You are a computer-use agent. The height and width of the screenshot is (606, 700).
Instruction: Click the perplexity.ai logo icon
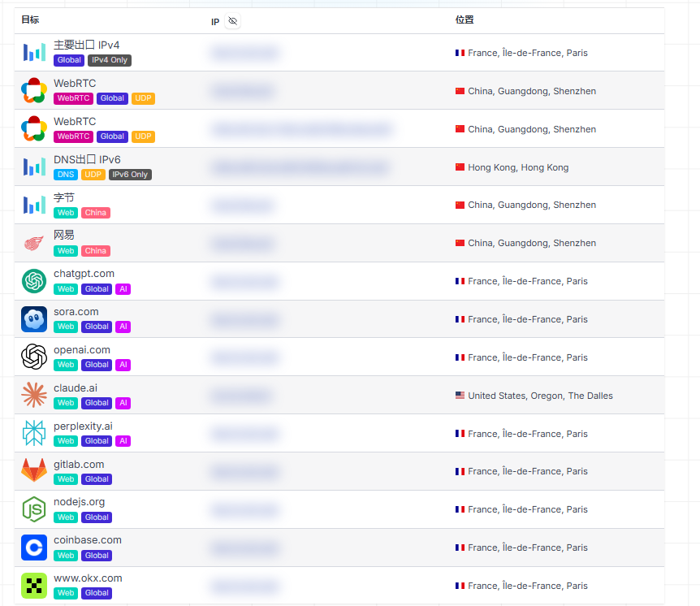coord(34,433)
